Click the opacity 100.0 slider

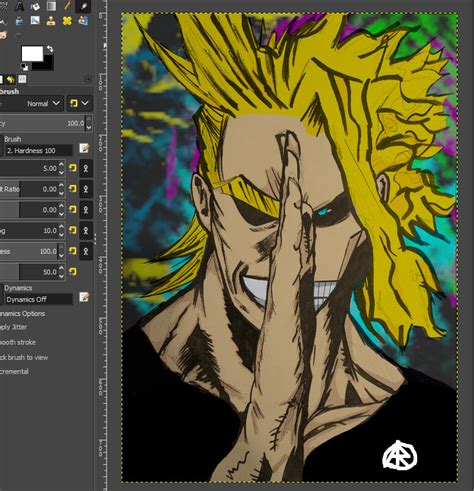tap(43, 123)
